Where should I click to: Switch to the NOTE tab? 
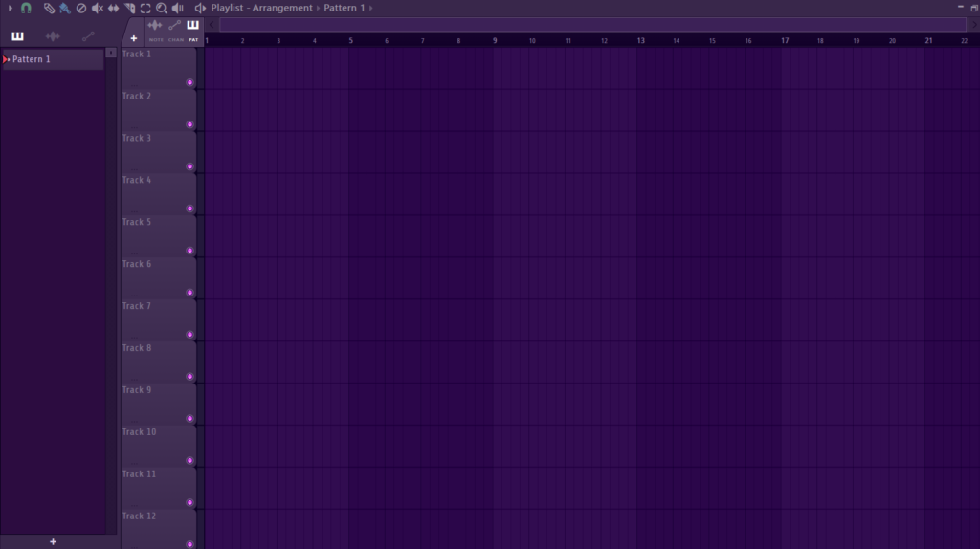coord(155,30)
